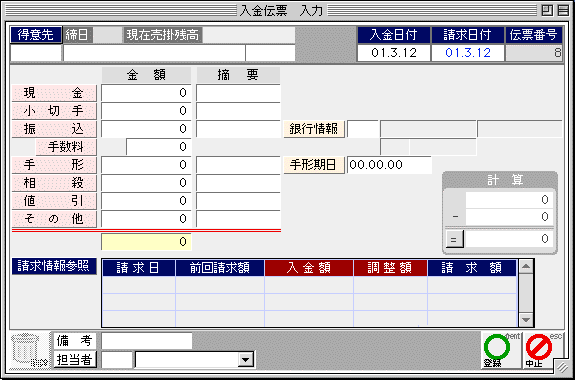Click the 値引 discount button

click(54, 201)
